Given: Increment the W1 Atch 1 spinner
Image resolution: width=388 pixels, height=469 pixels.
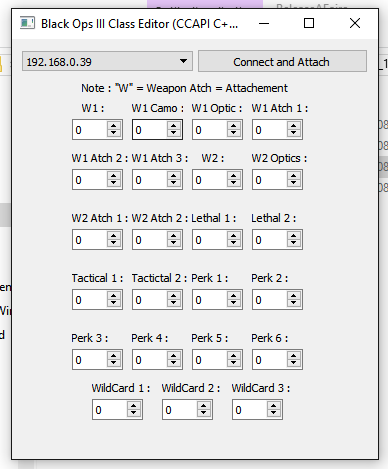Looking at the screenshot, I should 294,126.
